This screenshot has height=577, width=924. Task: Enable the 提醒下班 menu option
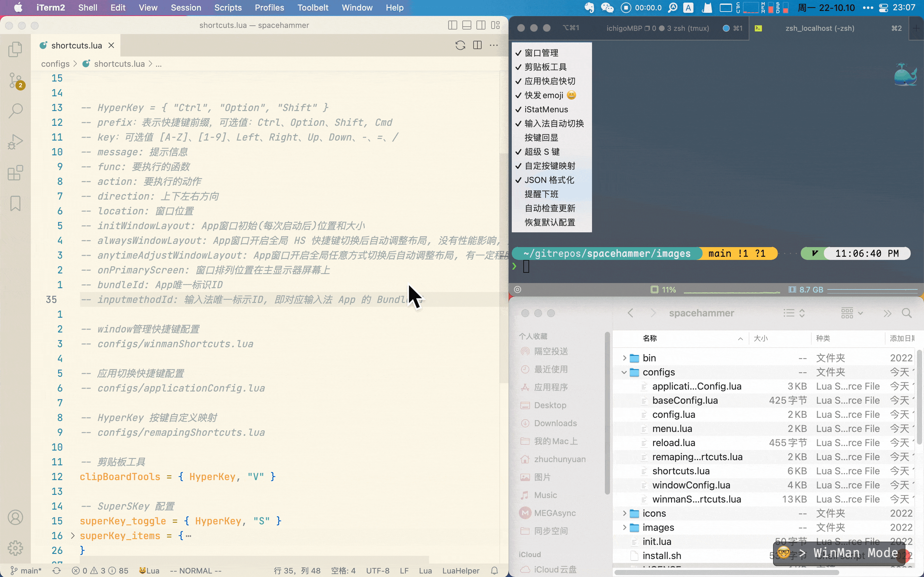(x=541, y=194)
